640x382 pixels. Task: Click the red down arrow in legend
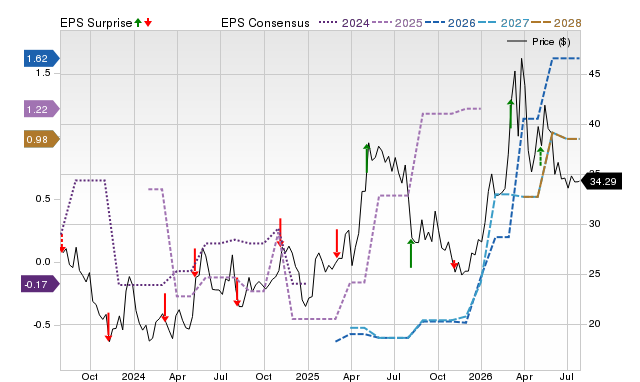(148, 22)
